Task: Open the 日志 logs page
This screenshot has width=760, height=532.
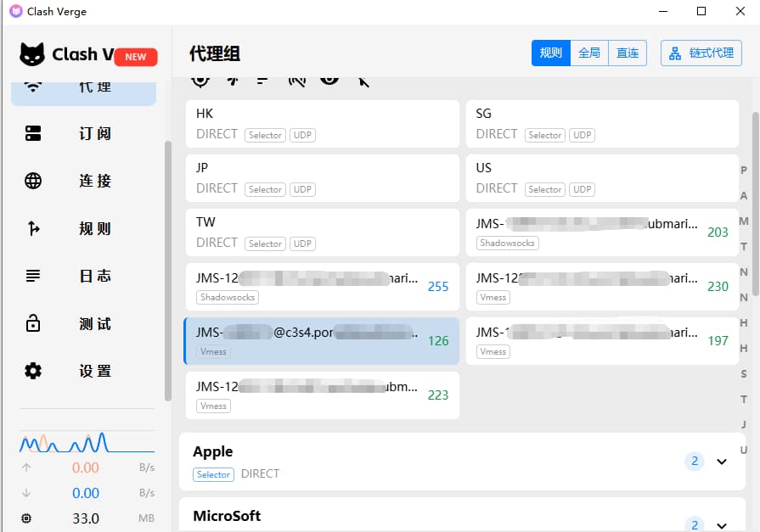Action: (x=83, y=276)
